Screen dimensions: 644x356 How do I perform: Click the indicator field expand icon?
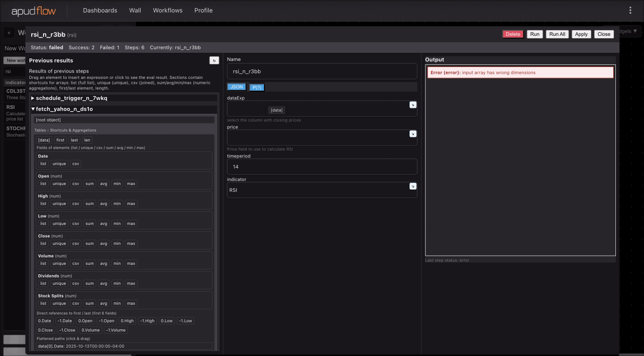tap(413, 186)
